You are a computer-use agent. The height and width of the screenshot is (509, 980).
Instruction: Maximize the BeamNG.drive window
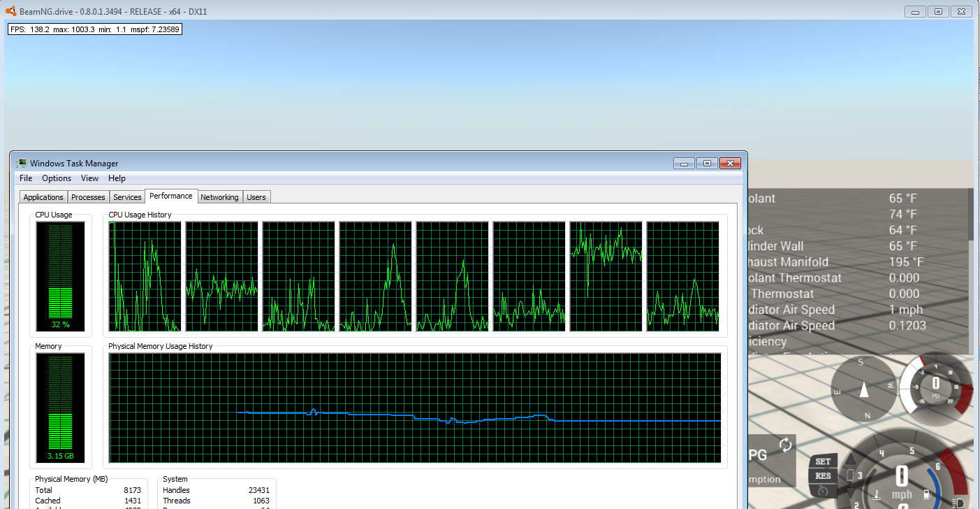[x=938, y=11]
